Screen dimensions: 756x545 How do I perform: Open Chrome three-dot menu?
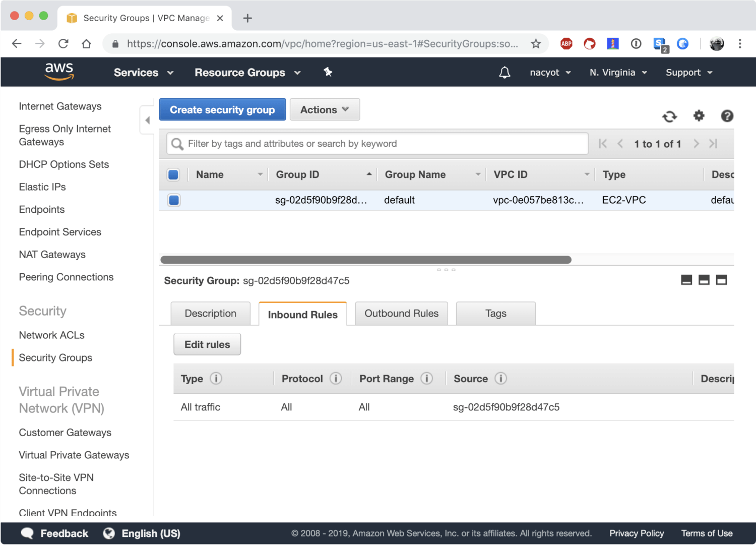pyautogui.click(x=740, y=44)
